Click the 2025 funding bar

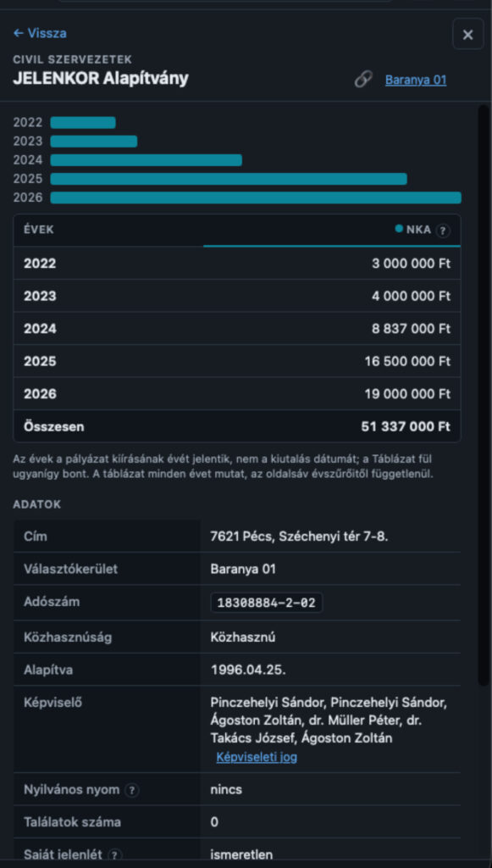(x=229, y=179)
